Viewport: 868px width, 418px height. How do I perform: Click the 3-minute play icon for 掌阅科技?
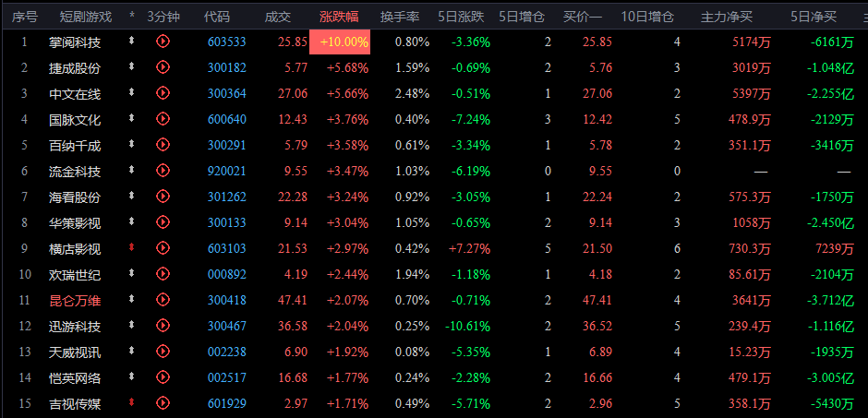tap(163, 41)
